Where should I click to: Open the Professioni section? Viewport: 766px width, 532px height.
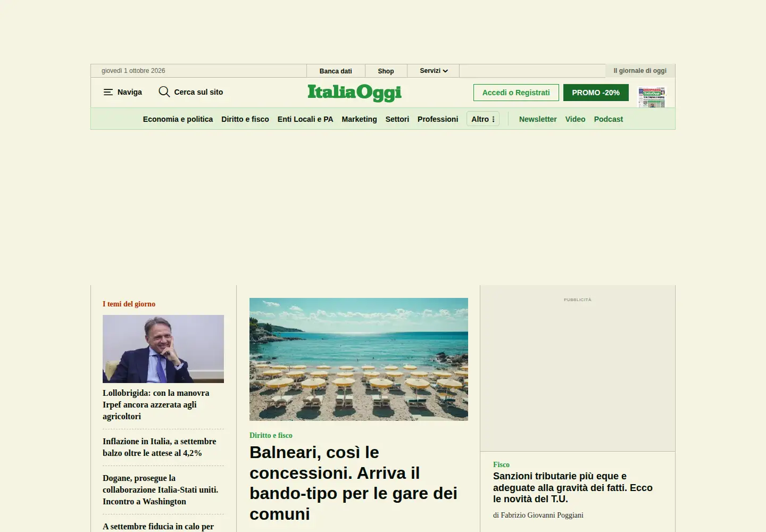click(x=438, y=119)
